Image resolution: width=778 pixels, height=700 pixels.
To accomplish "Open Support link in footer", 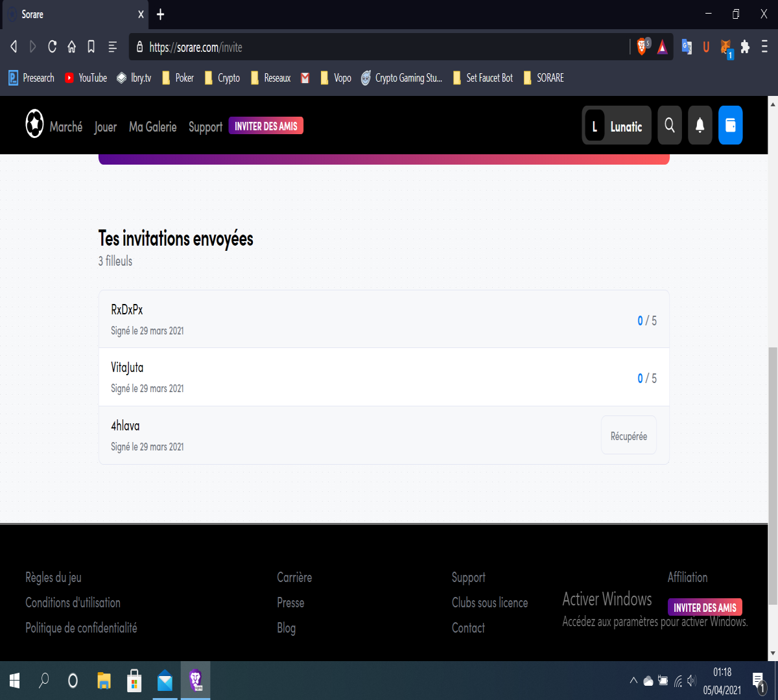I will pyautogui.click(x=469, y=577).
